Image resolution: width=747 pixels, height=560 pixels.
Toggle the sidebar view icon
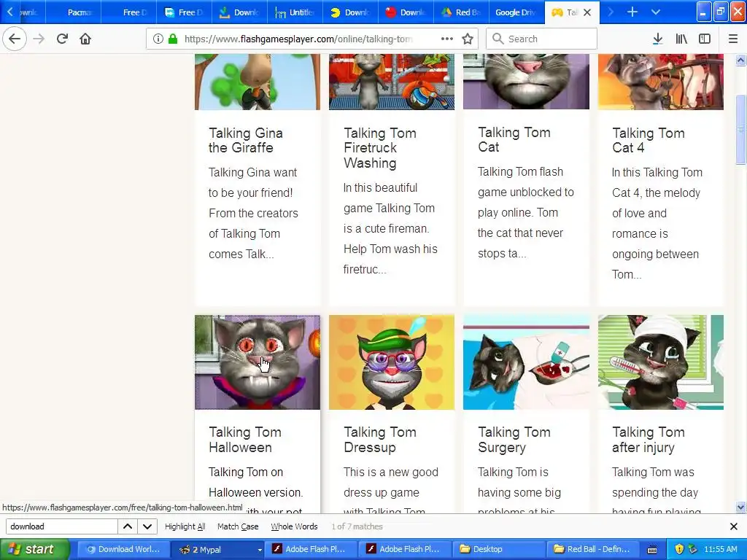[x=705, y=39]
